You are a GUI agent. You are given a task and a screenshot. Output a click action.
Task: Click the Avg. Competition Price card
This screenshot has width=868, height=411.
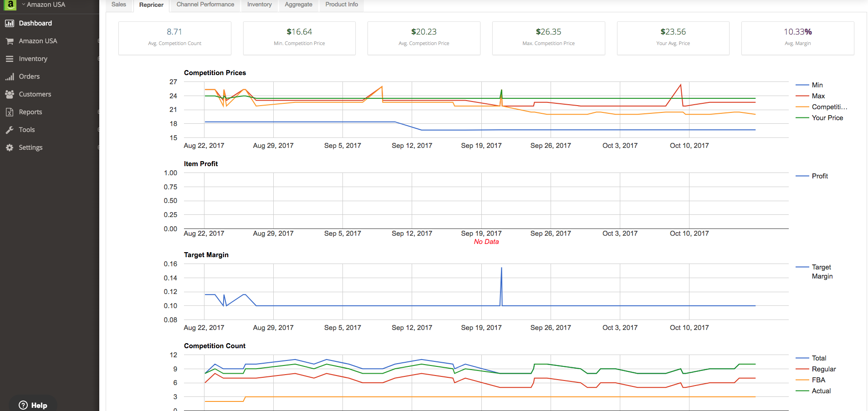coord(424,38)
